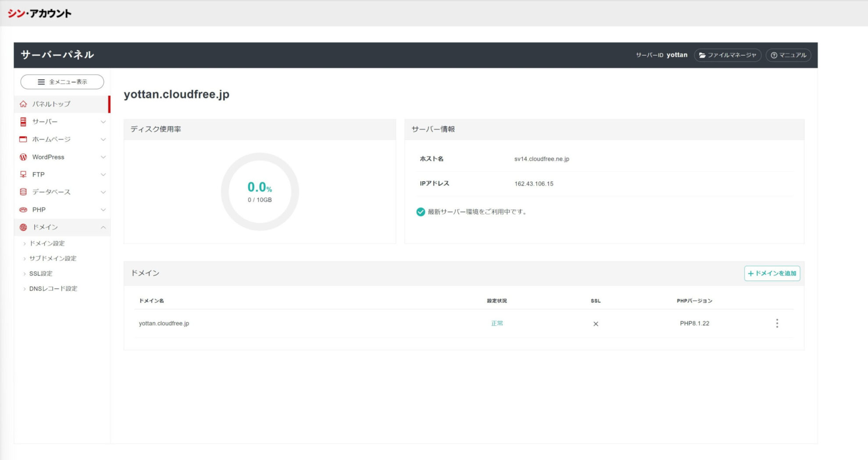Click the データベース cylinder icon
Image resolution: width=868 pixels, height=460 pixels.
(x=23, y=192)
